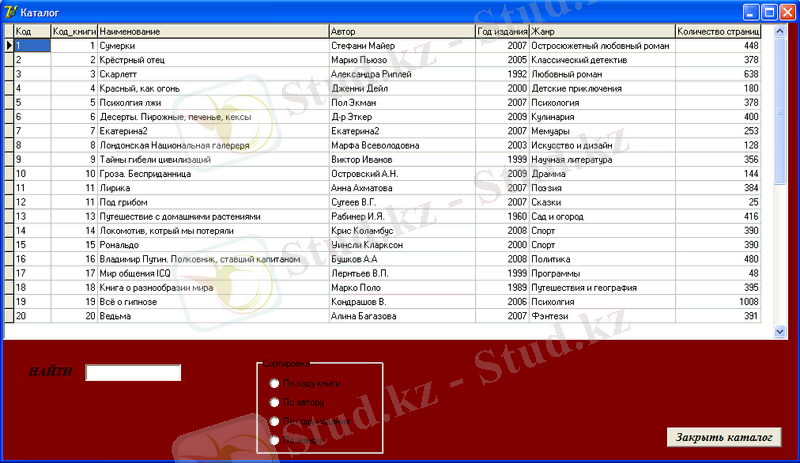The width and height of the screenshot is (800, 463).
Task: Click genre cell Детские приключения
Action: [603, 88]
